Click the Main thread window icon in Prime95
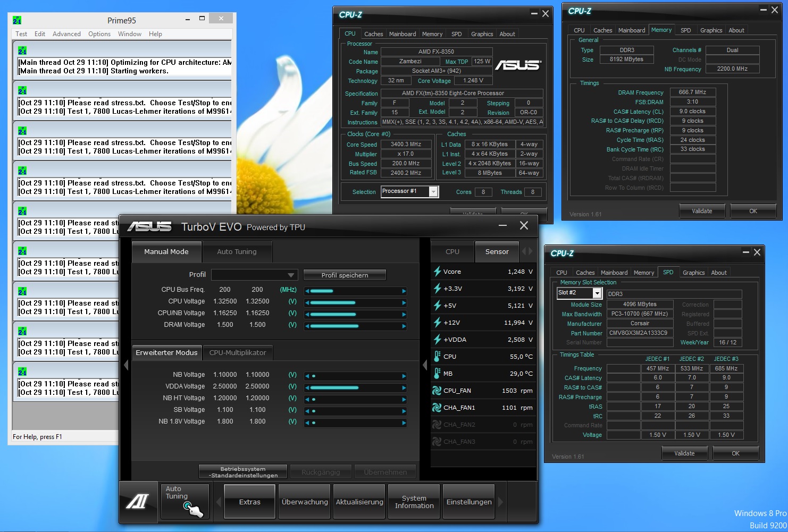788x532 pixels. tap(22, 50)
